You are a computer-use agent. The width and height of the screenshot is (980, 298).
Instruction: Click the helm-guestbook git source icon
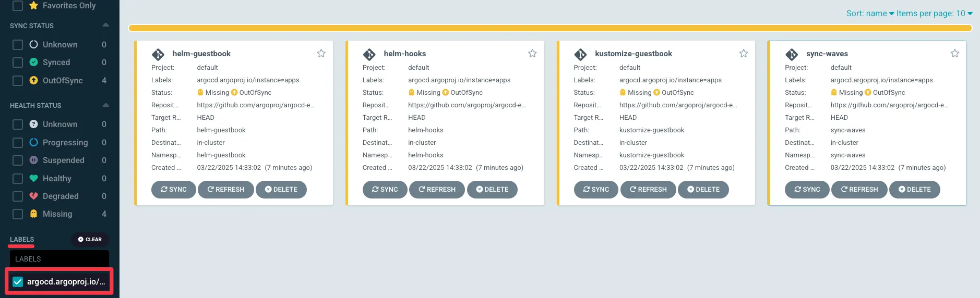coord(158,54)
